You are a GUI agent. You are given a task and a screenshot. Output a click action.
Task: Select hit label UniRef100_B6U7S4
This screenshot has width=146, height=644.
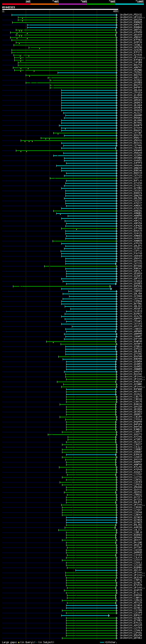click(131, 65)
